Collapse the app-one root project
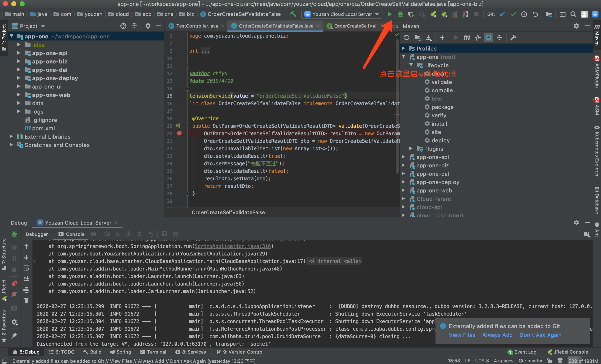 point(12,36)
